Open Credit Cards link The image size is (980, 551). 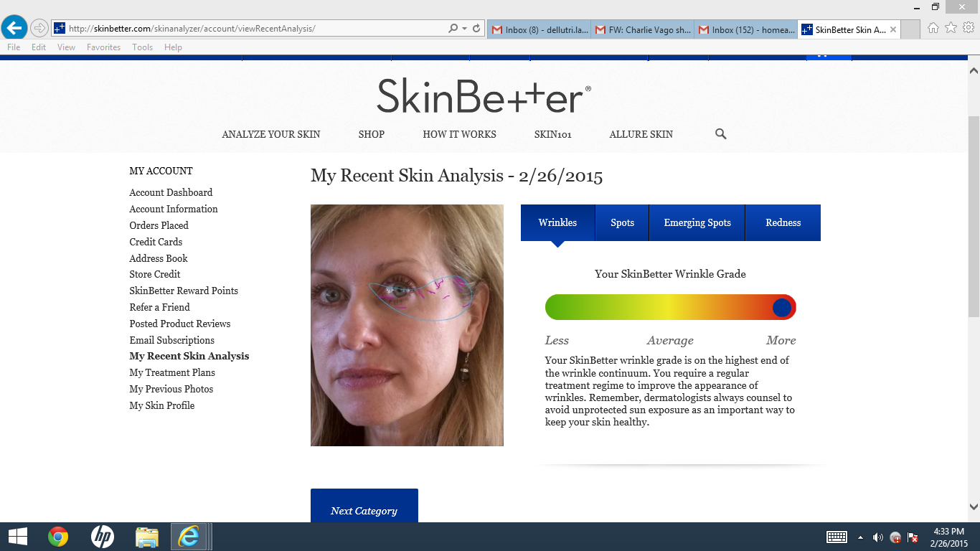[x=156, y=242]
